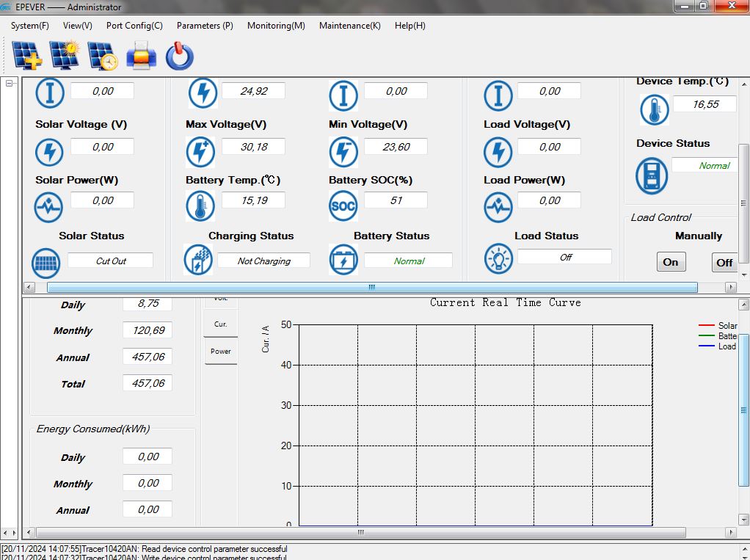Screen dimensions: 750x560
Task: Click the Solar Status panel icon
Action: 46,262
